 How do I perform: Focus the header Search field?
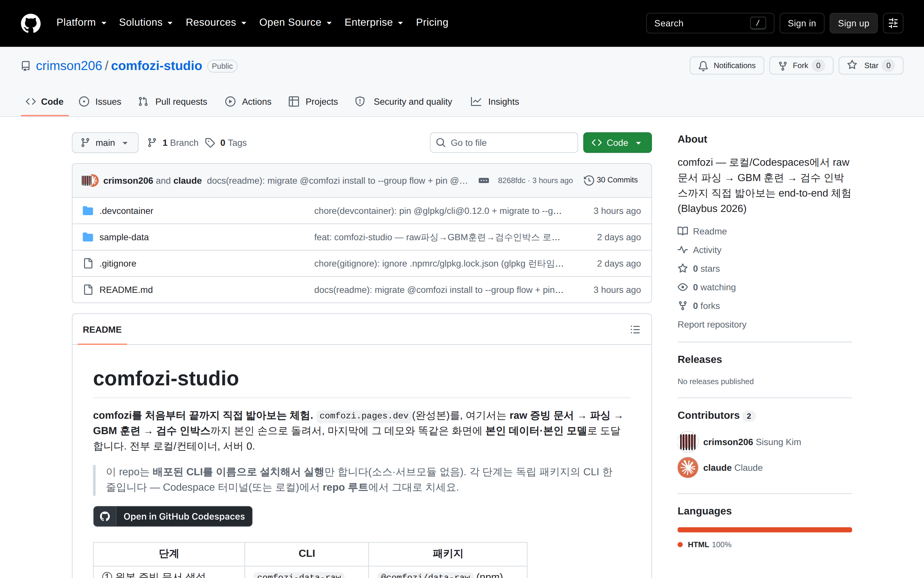pos(710,23)
